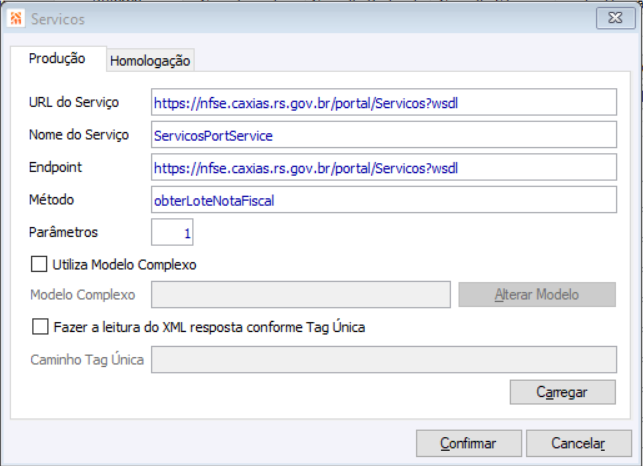This screenshot has width=643, height=466.
Task: Click the Caminho Tag Única field
Action: click(383, 359)
